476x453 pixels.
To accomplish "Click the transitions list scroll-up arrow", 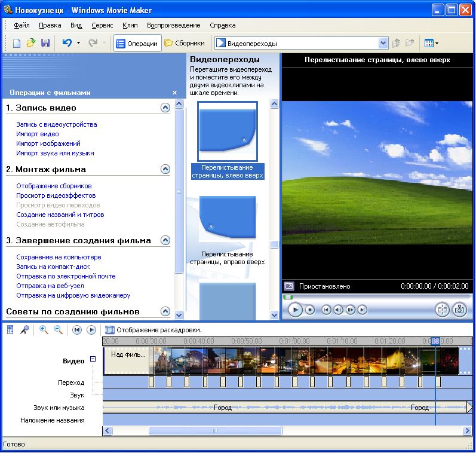I will pyautogui.click(x=274, y=104).
